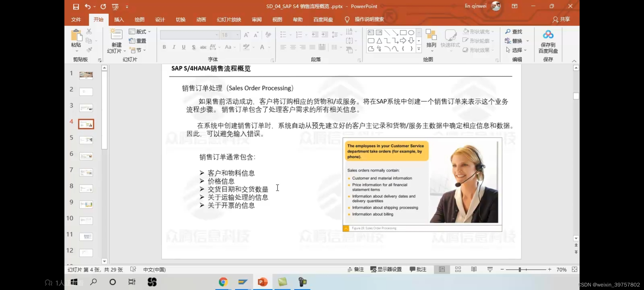Switch to the Slide Show (幻灯片放映) tab
The height and width of the screenshot is (290, 644).
(x=229, y=20)
